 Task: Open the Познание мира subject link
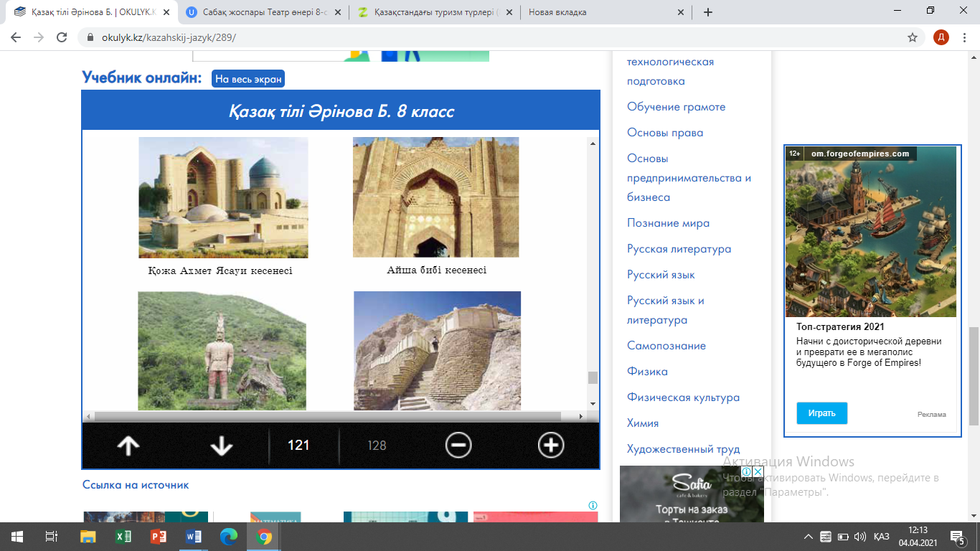click(668, 223)
